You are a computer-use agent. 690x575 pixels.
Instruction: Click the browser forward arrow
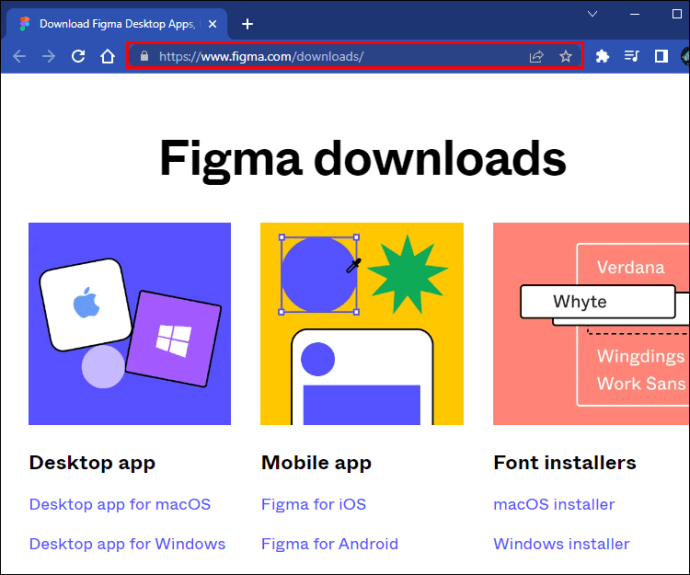coord(49,57)
